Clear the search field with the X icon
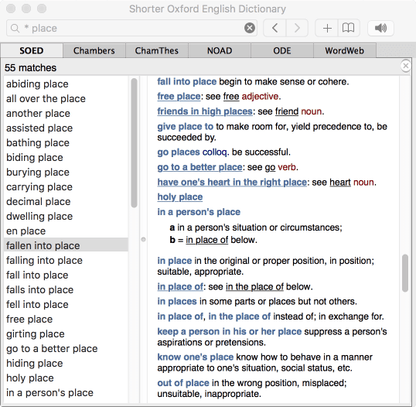Screen dimensions: 416x407 [249, 28]
